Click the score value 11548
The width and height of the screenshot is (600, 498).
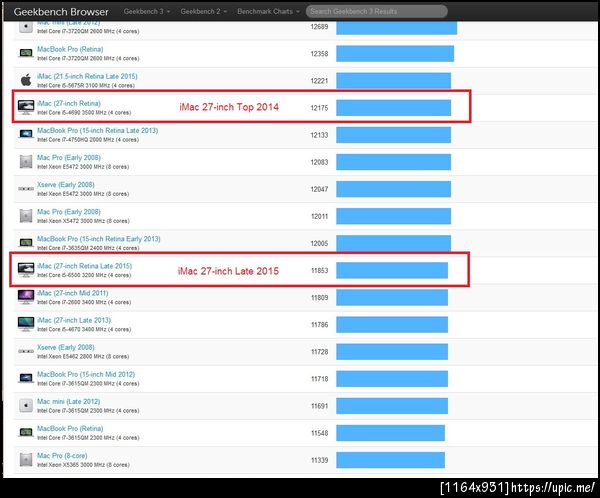[x=319, y=433]
